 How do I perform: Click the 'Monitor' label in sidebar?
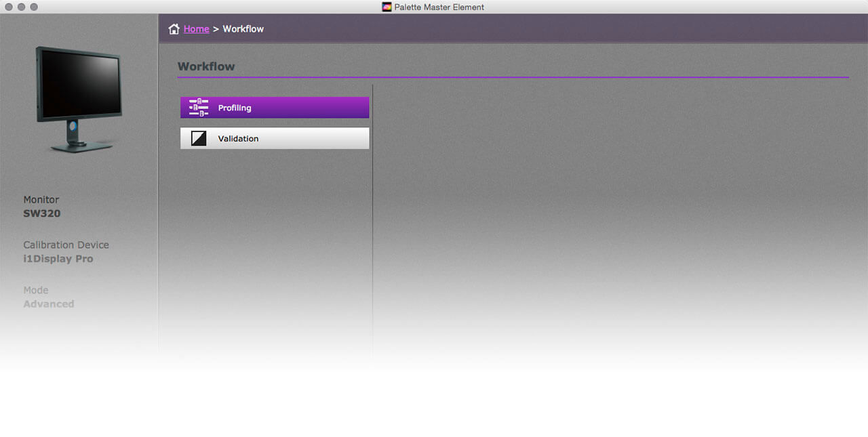pos(41,200)
